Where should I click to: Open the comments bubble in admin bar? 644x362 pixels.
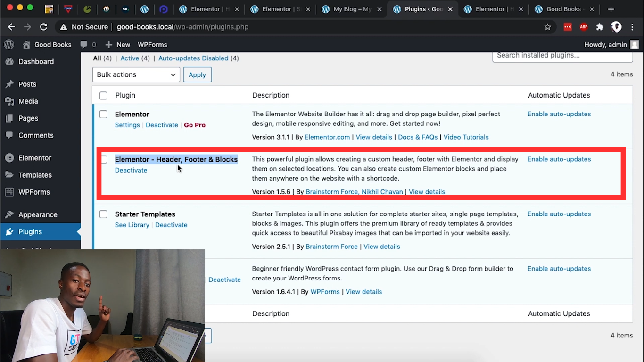pos(84,44)
